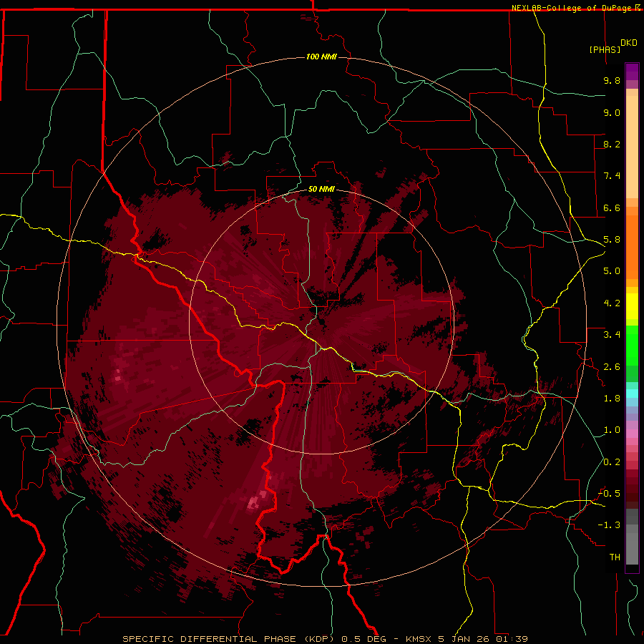The image size is (644, 644).
Task: Select the 1.8 legend value
Action: click(612, 399)
